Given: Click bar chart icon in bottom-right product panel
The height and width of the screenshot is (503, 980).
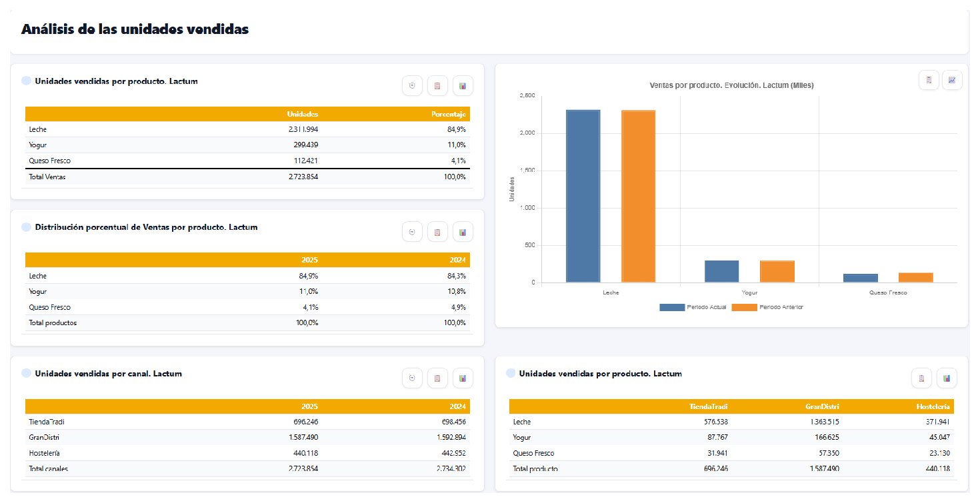Looking at the screenshot, I should pyautogui.click(x=947, y=378).
